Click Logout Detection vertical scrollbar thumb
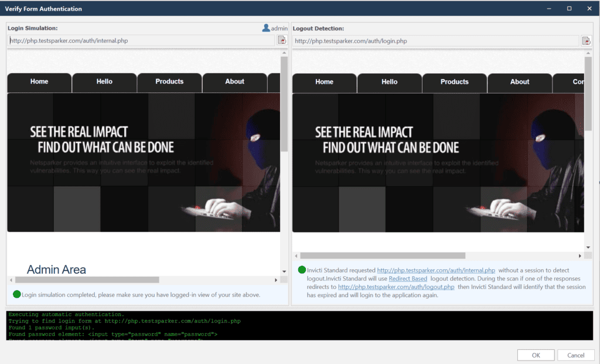600x364 pixels. (588, 94)
